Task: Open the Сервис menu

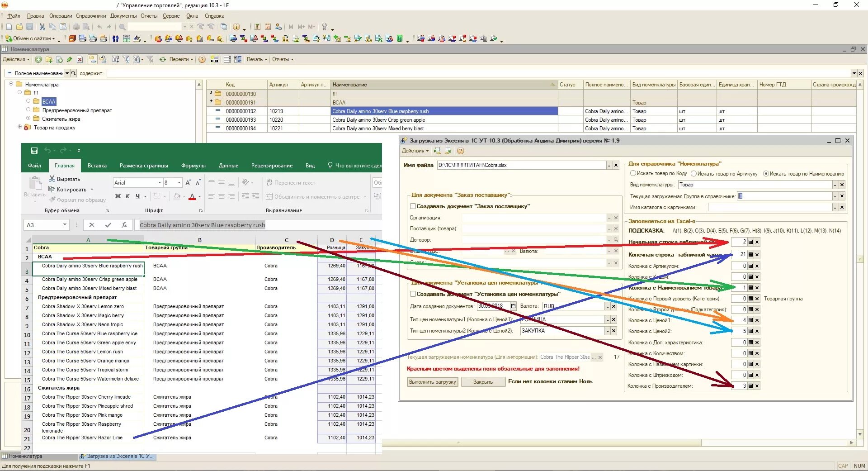Action: (x=171, y=16)
